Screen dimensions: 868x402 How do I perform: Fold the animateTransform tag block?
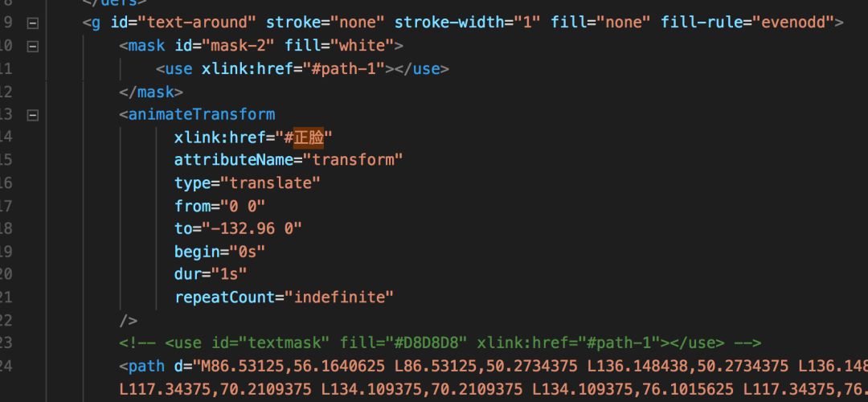(x=33, y=115)
